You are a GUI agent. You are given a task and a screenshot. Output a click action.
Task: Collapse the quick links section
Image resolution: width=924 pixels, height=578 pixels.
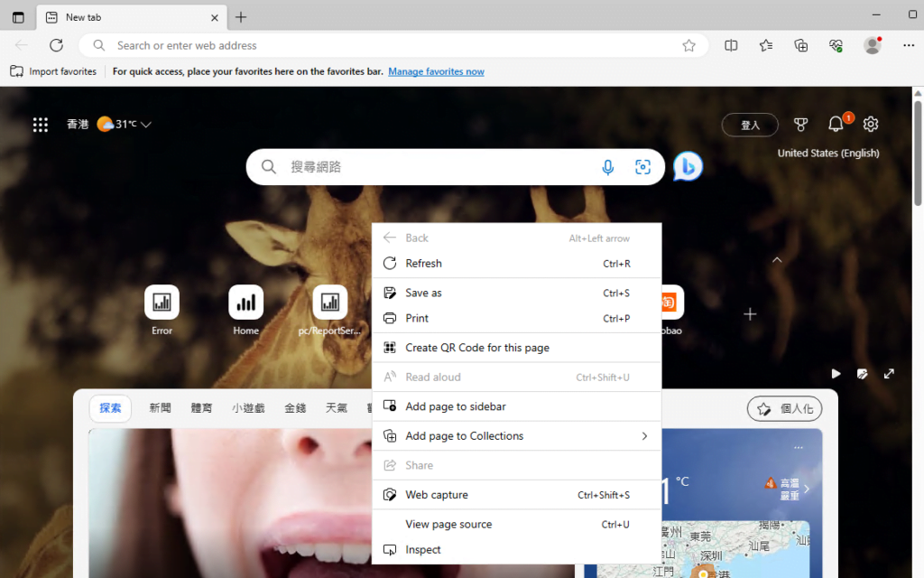click(777, 259)
